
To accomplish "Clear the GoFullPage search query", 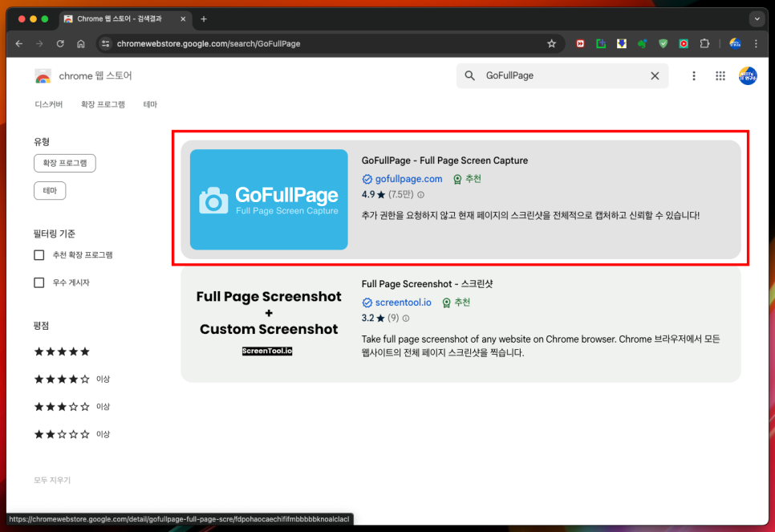I will click(655, 75).
